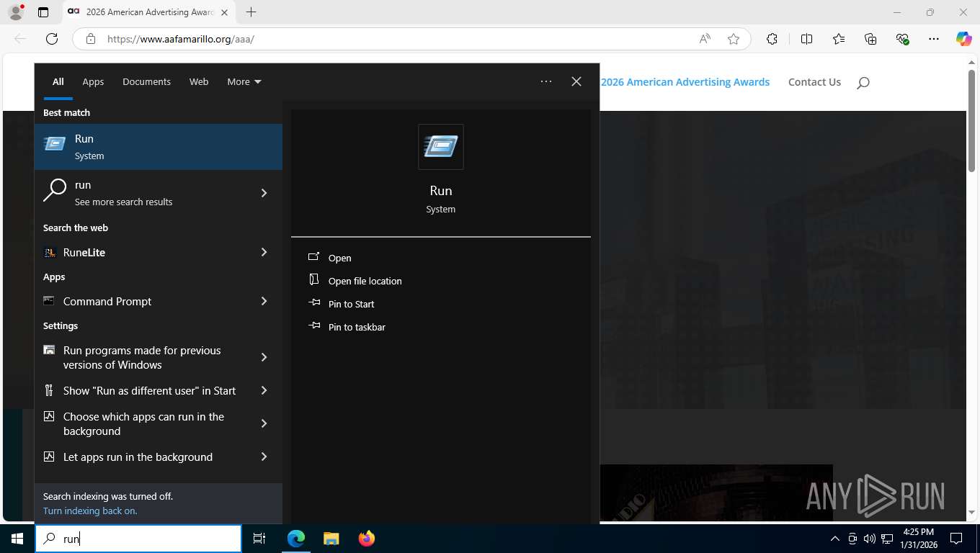
Task: Open the Copilot icon in Edge
Action: pyautogui.click(x=964, y=39)
